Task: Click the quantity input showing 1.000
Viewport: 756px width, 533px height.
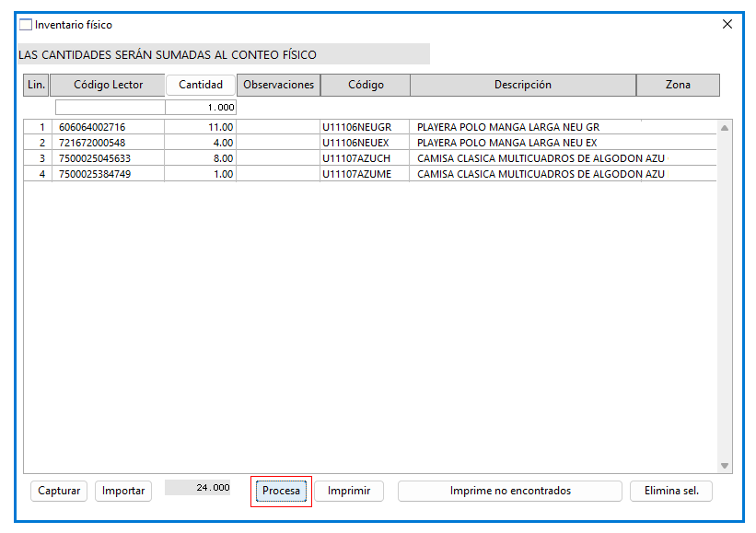Action: pyautogui.click(x=201, y=107)
